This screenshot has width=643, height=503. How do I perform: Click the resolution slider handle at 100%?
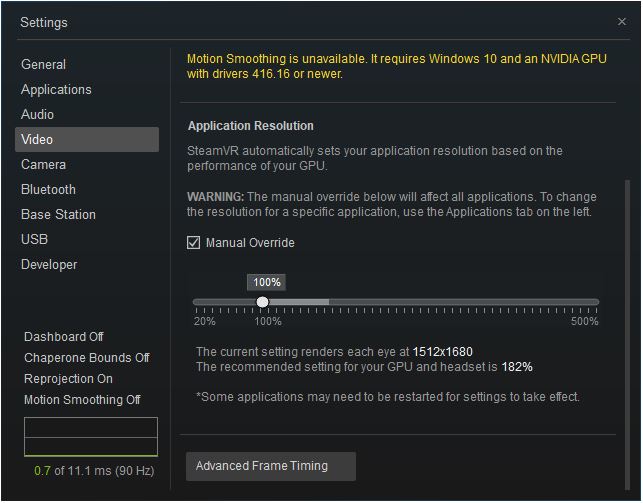(262, 302)
